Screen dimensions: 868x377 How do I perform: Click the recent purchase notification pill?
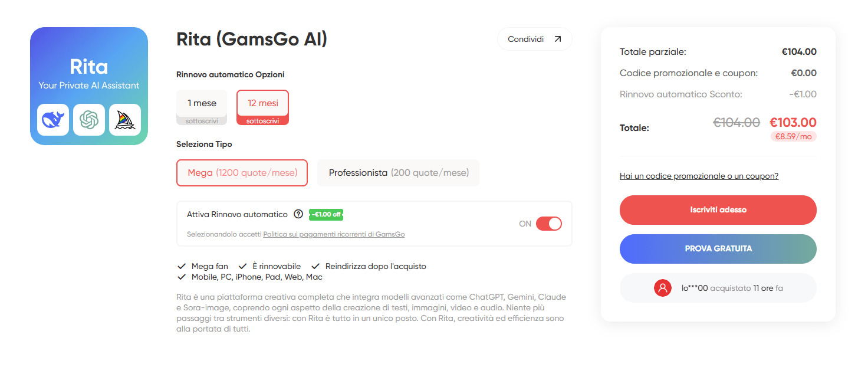[x=718, y=288]
